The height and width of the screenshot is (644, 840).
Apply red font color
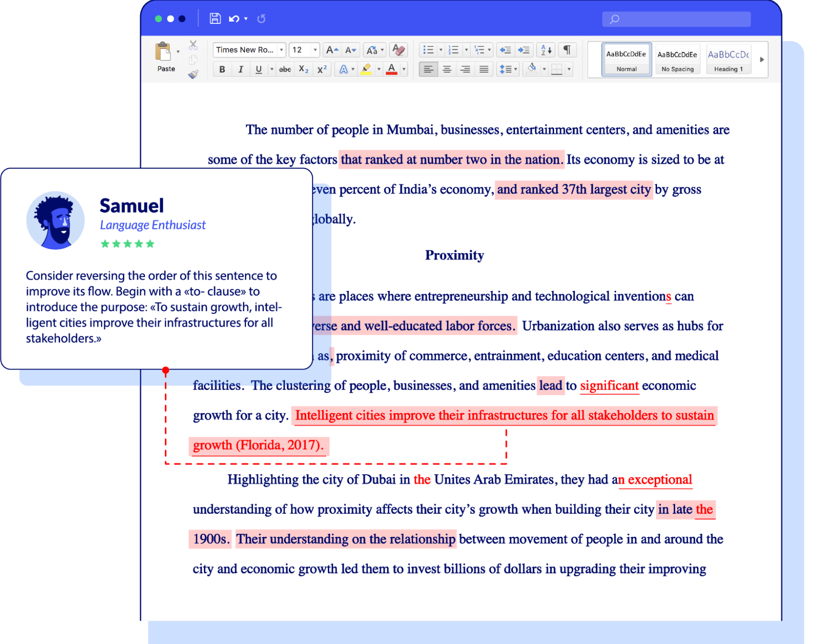pos(391,69)
